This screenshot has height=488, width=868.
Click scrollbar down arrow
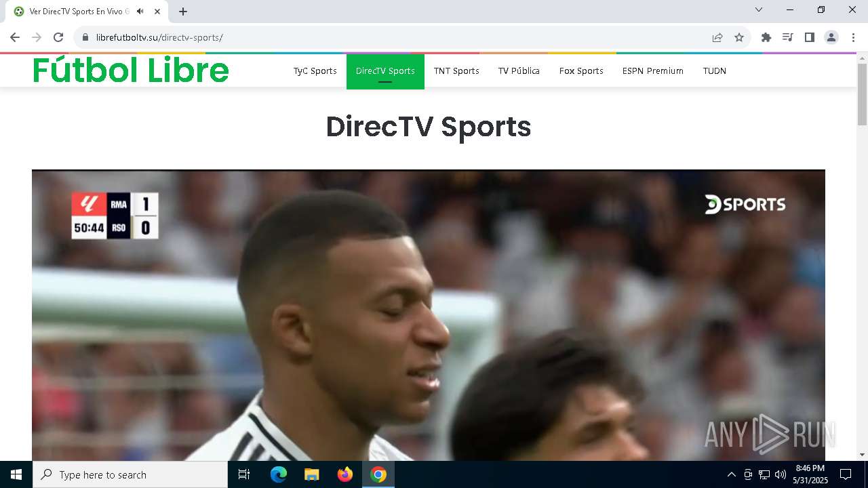point(863,455)
